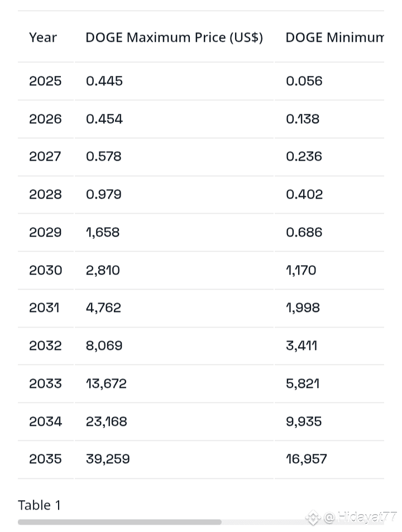Select the 39,259 maximum price for 2035
Screen dimensions: 402x532
click(x=108, y=459)
